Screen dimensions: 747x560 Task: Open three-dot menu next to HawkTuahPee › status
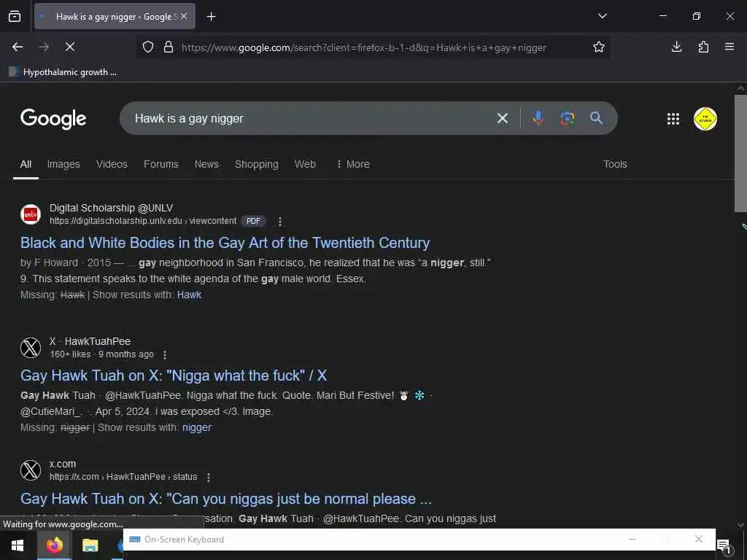click(208, 477)
